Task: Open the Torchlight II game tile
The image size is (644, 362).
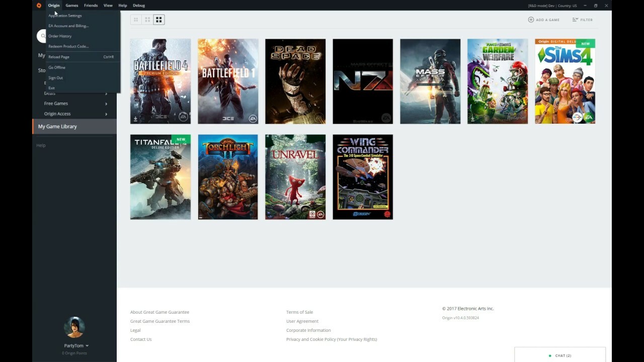Action: coord(228,177)
